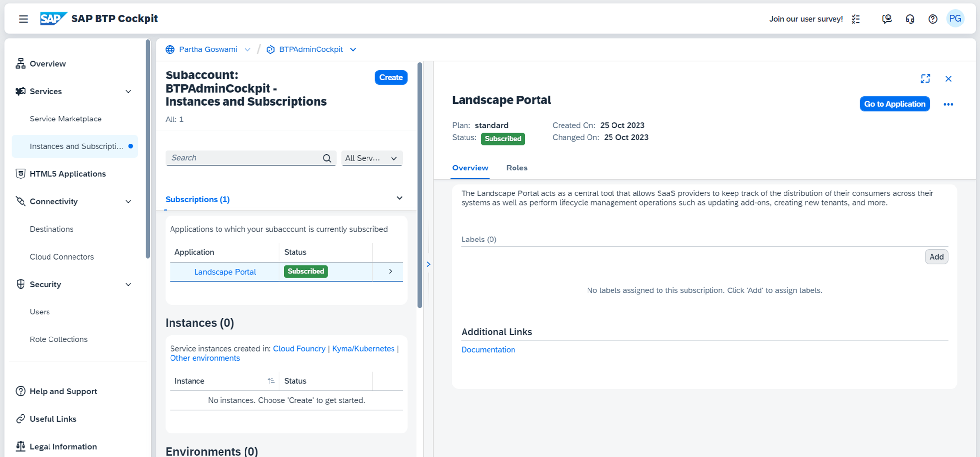Open the Documentation link
The height and width of the screenshot is (457, 980).
(x=488, y=350)
